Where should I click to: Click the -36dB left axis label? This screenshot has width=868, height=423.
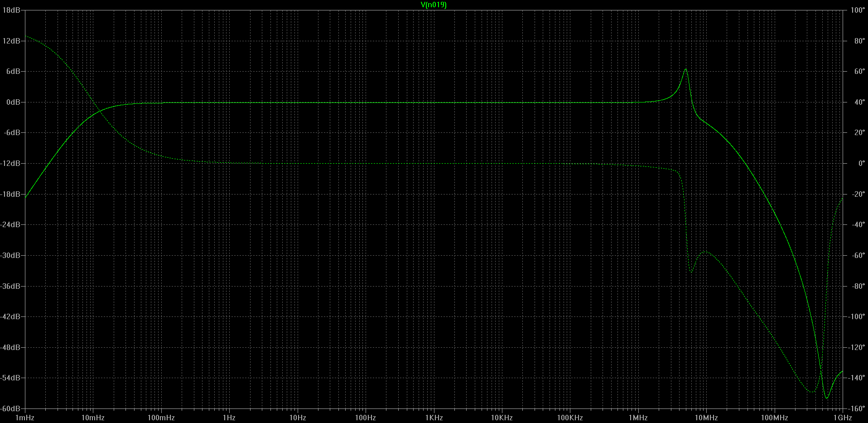(10, 286)
